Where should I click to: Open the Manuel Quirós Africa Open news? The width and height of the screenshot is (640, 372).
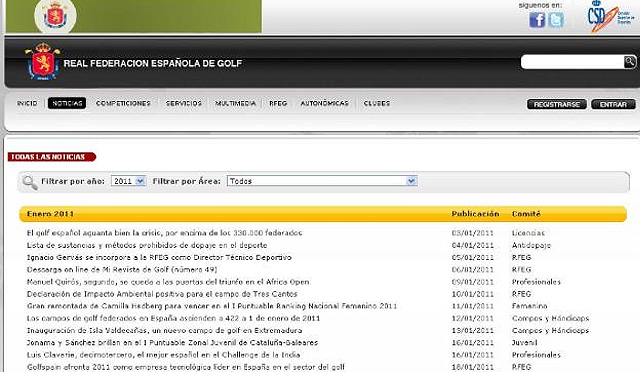point(168,282)
